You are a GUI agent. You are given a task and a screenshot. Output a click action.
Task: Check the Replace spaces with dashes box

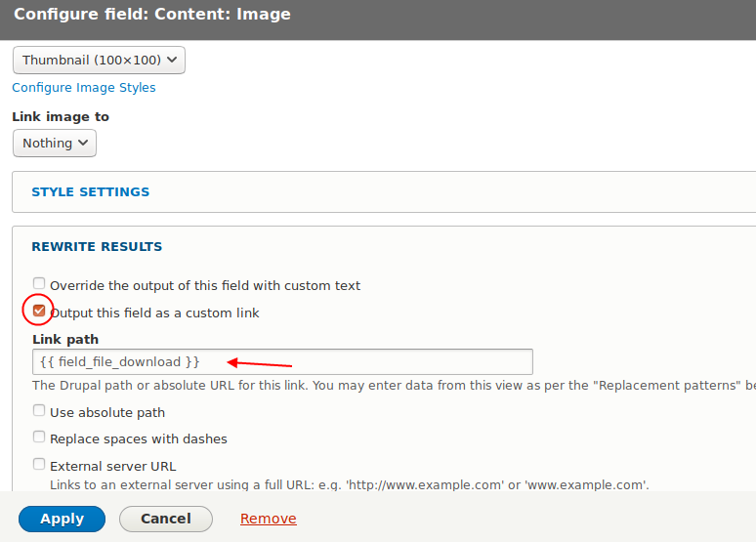click(39, 438)
